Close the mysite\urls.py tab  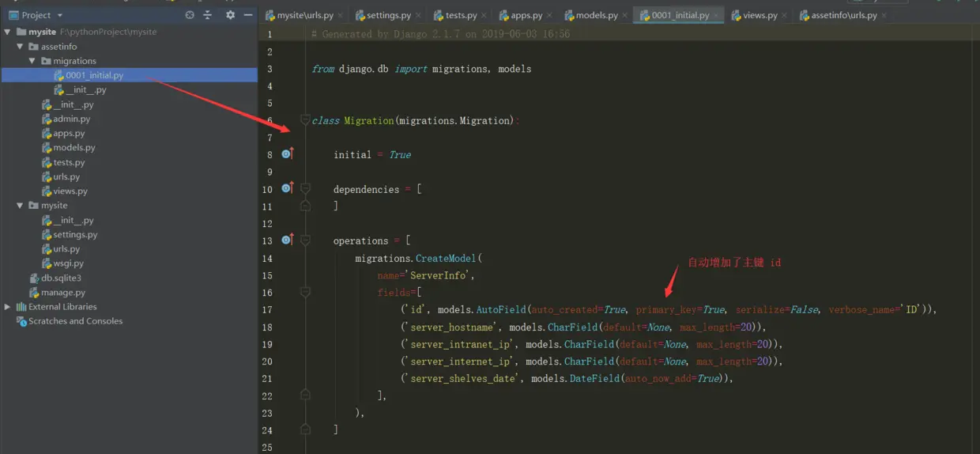click(x=341, y=15)
